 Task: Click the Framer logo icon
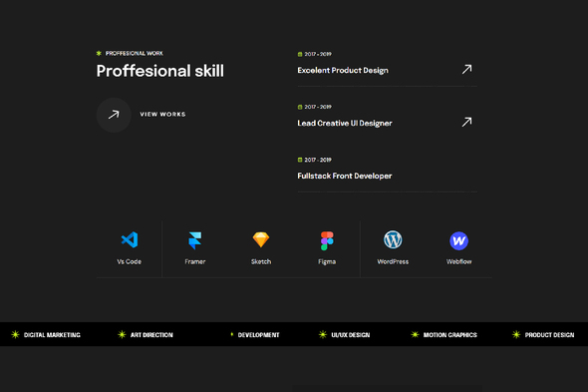click(x=195, y=240)
